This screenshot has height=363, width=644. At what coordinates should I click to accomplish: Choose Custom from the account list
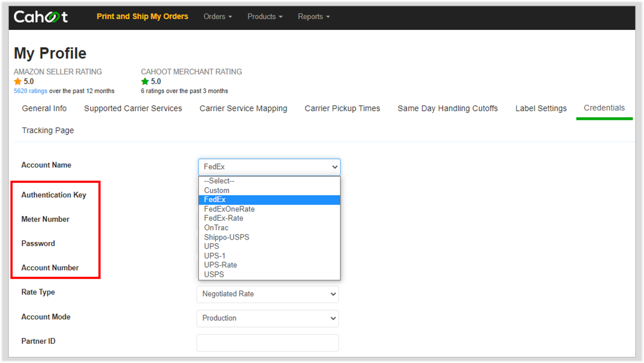pyautogui.click(x=269, y=190)
